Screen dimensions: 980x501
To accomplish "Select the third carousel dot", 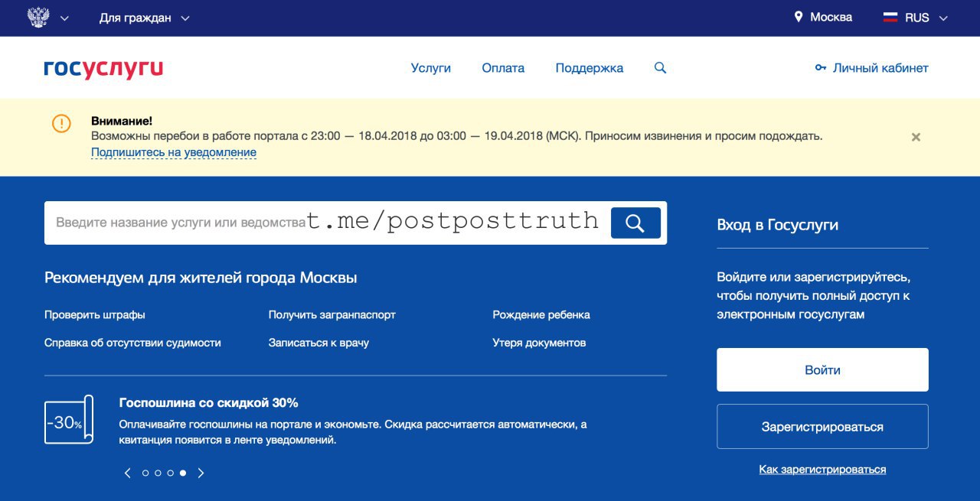I will pyautogui.click(x=170, y=473).
